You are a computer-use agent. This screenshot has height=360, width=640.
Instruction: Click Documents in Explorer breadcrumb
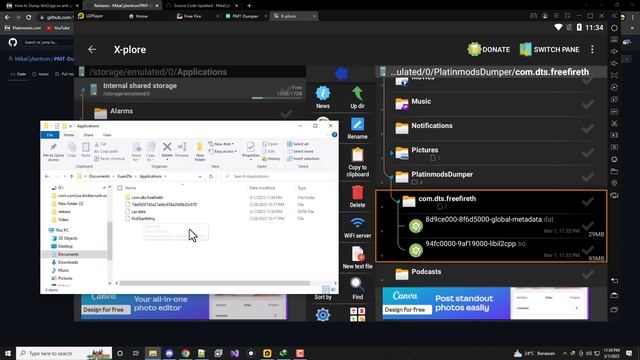click(99, 176)
